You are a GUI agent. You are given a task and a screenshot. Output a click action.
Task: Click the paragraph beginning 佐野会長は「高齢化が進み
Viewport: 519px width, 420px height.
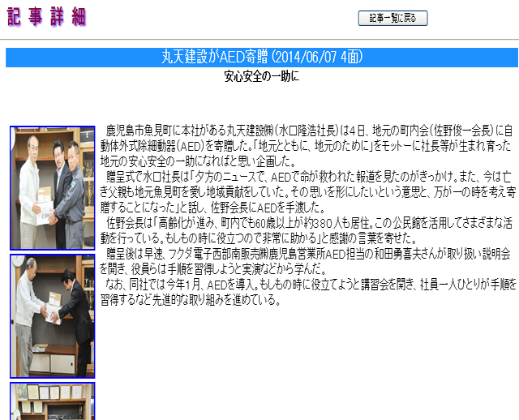pyautogui.click(x=307, y=231)
